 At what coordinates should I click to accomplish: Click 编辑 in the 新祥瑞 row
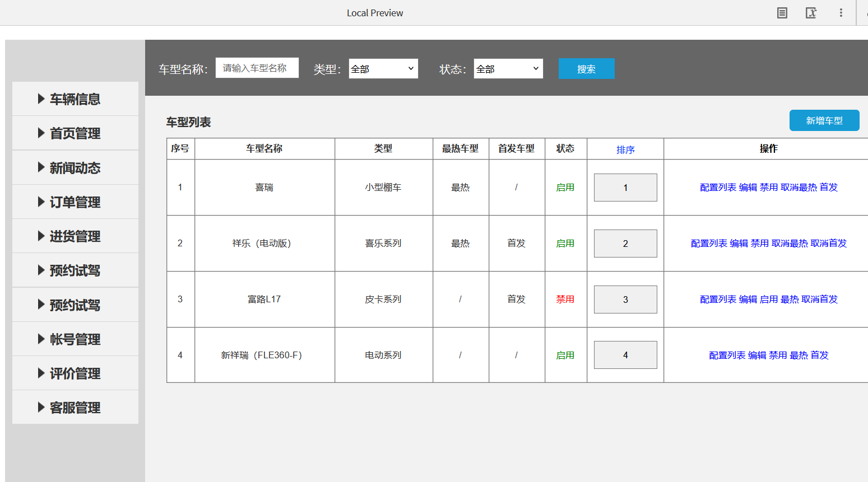click(757, 355)
